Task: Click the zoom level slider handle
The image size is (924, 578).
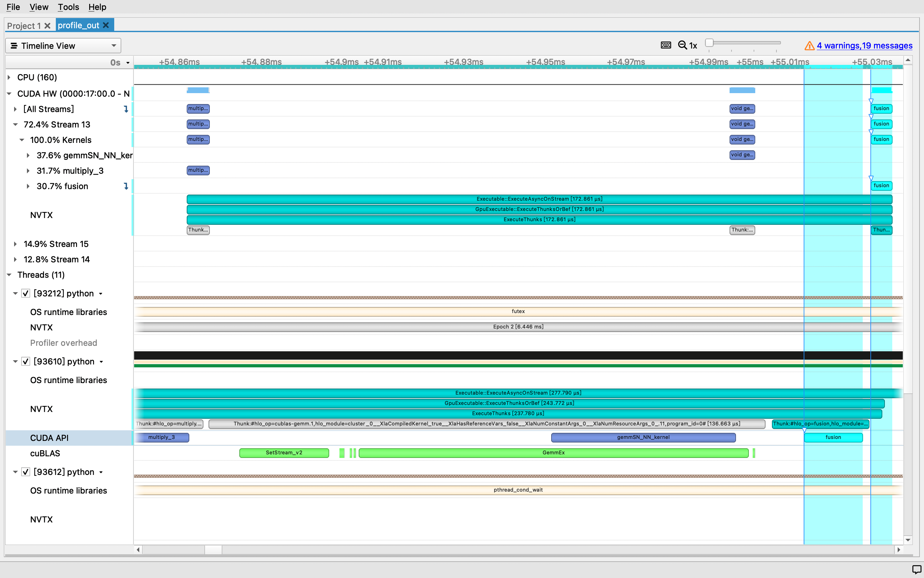Action: tap(709, 43)
